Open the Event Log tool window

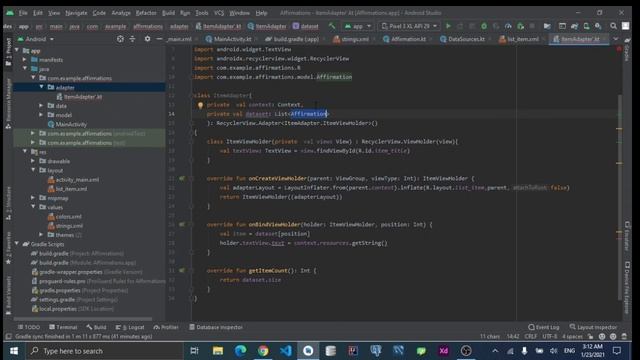pos(543,327)
